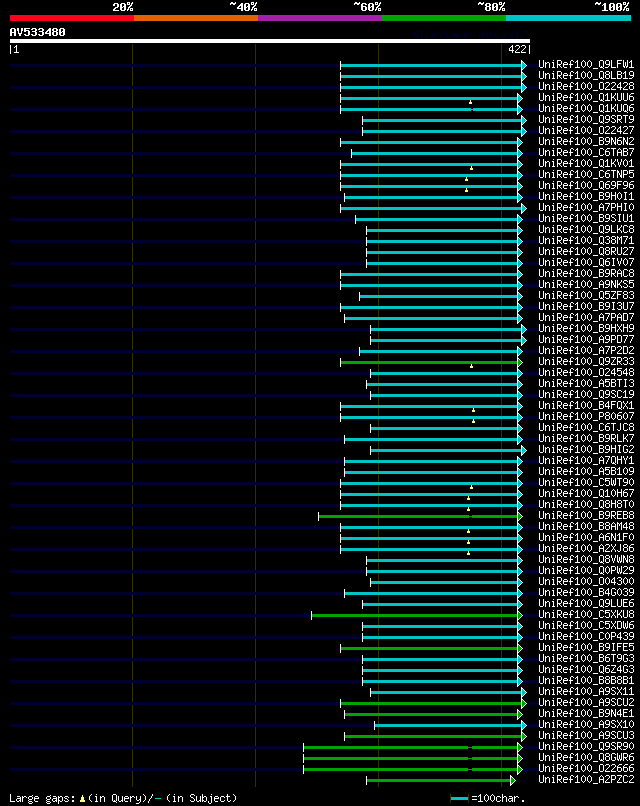Click the UniRef100_Q8H8T0 label

click(586, 505)
